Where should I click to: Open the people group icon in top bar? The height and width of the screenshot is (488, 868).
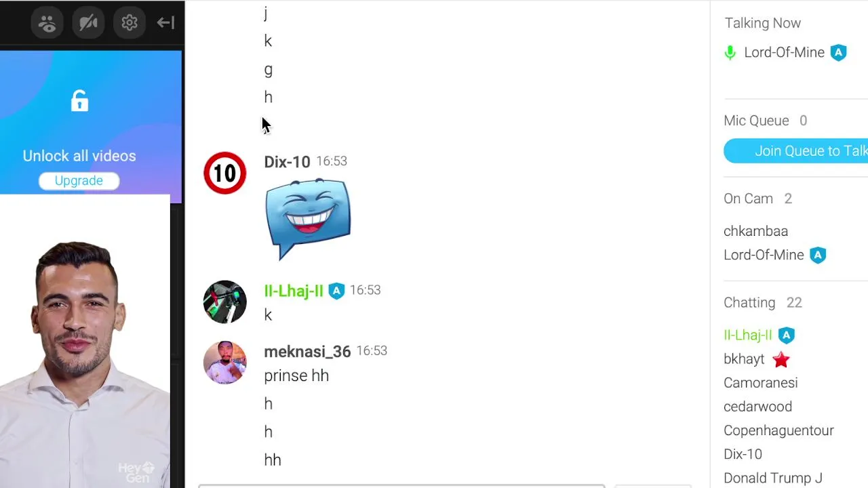(47, 23)
